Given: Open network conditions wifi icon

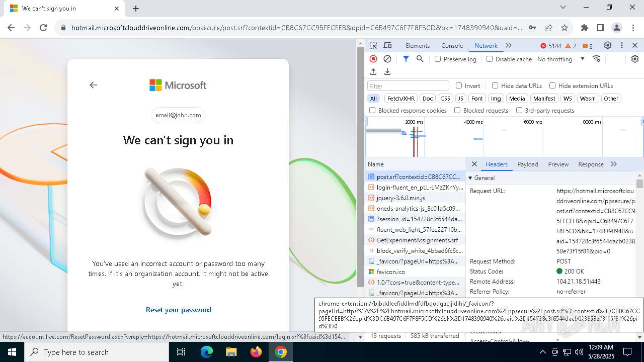Looking at the screenshot, I should click(x=597, y=59).
